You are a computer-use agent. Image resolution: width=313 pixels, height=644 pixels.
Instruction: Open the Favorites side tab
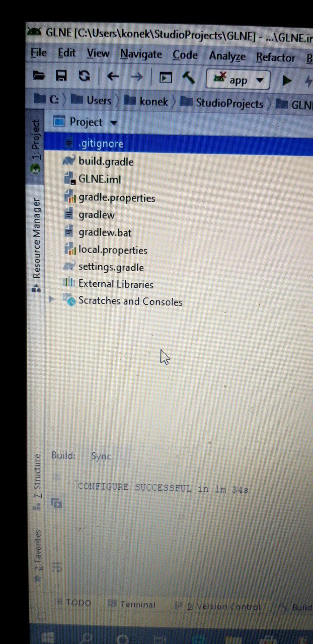(x=38, y=555)
